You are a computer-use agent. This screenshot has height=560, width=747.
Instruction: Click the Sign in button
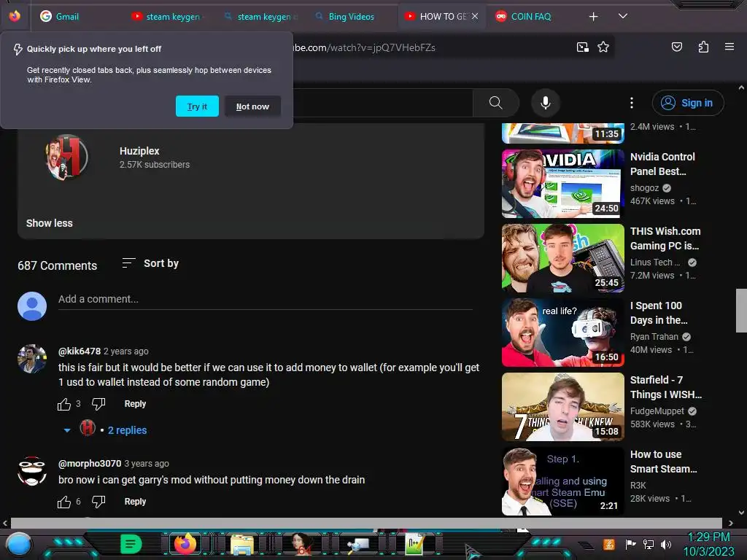[x=687, y=102]
